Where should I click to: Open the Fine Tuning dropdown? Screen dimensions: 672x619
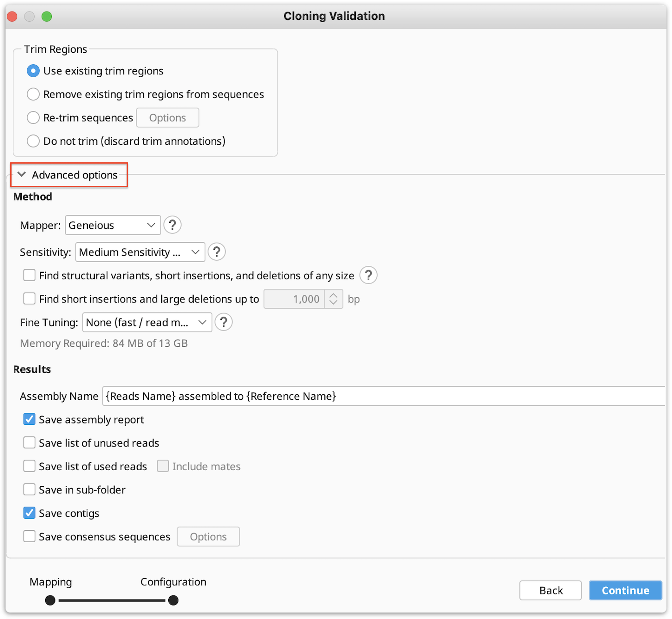(x=147, y=322)
